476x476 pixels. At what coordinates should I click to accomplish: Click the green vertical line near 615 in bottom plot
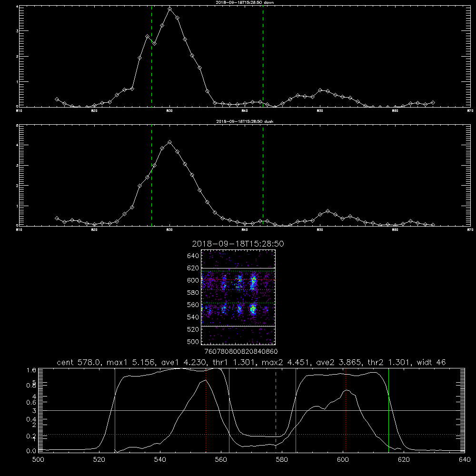[x=388, y=410]
